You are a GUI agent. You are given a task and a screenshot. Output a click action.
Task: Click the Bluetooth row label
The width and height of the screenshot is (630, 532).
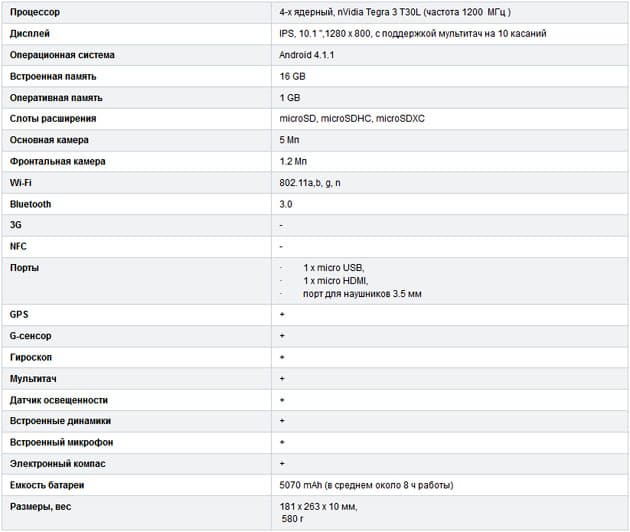click(31, 204)
